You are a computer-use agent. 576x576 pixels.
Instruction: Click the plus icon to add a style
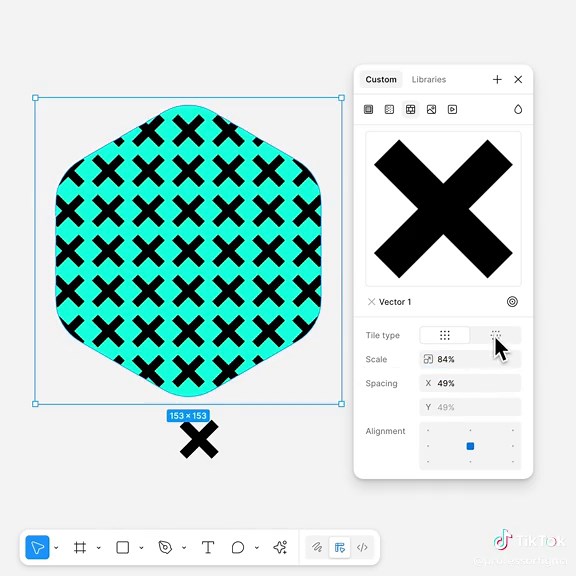(497, 79)
